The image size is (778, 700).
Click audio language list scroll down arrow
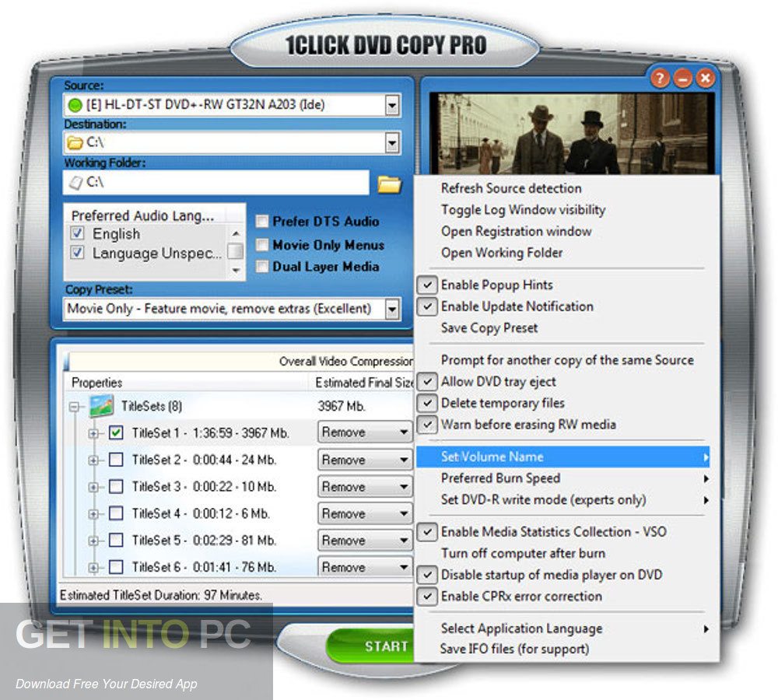[237, 271]
